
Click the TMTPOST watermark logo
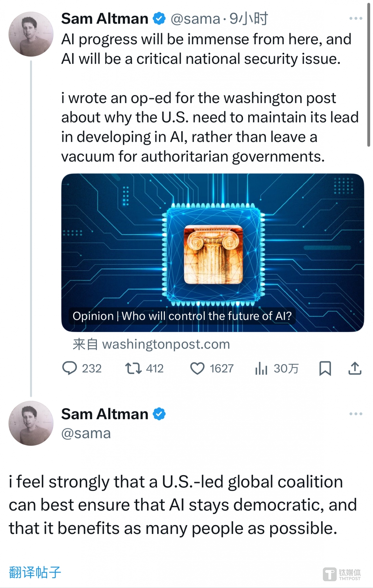pos(342,574)
